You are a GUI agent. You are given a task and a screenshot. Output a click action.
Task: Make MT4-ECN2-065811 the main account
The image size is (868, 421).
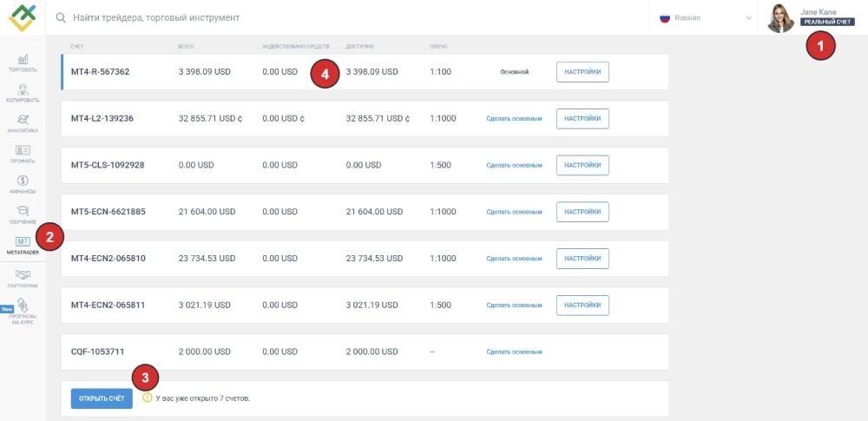[x=514, y=306]
